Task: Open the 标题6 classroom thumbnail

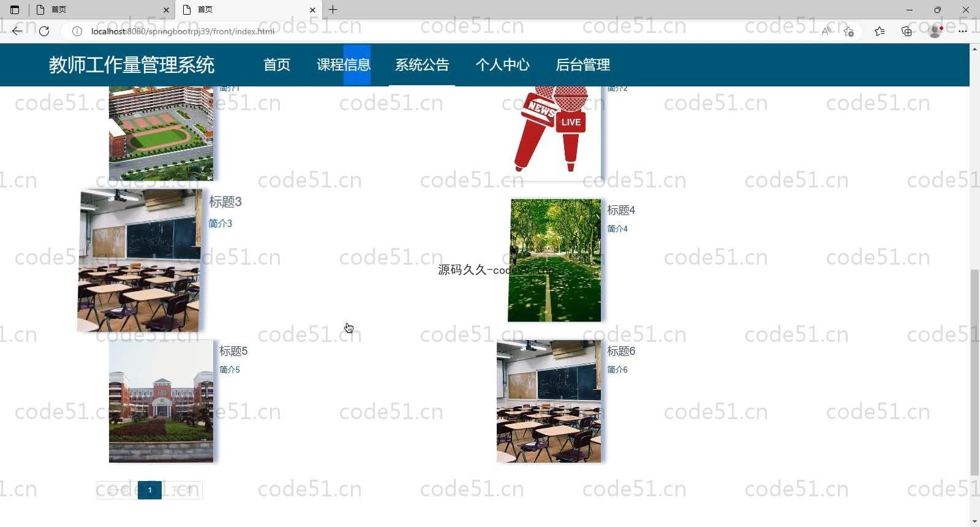Action: pyautogui.click(x=549, y=401)
